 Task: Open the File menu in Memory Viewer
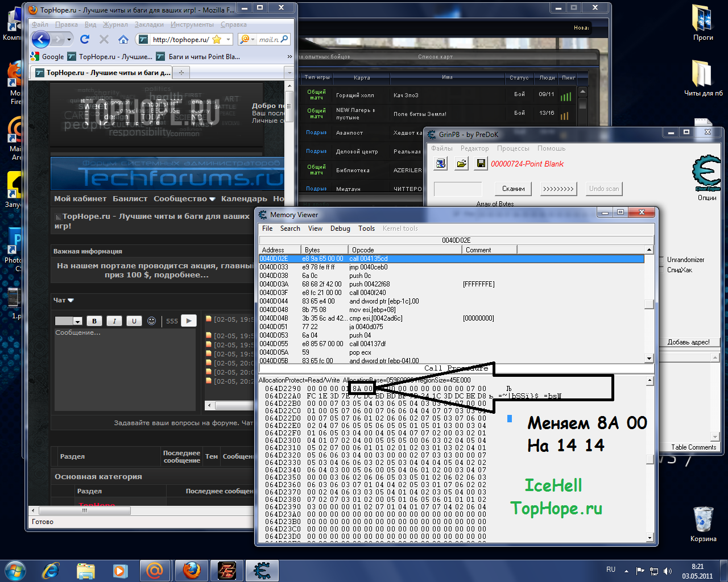click(x=267, y=228)
